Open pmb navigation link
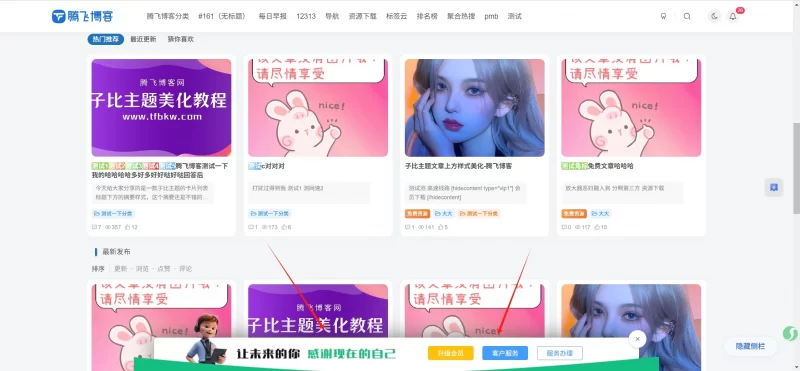 491,16
